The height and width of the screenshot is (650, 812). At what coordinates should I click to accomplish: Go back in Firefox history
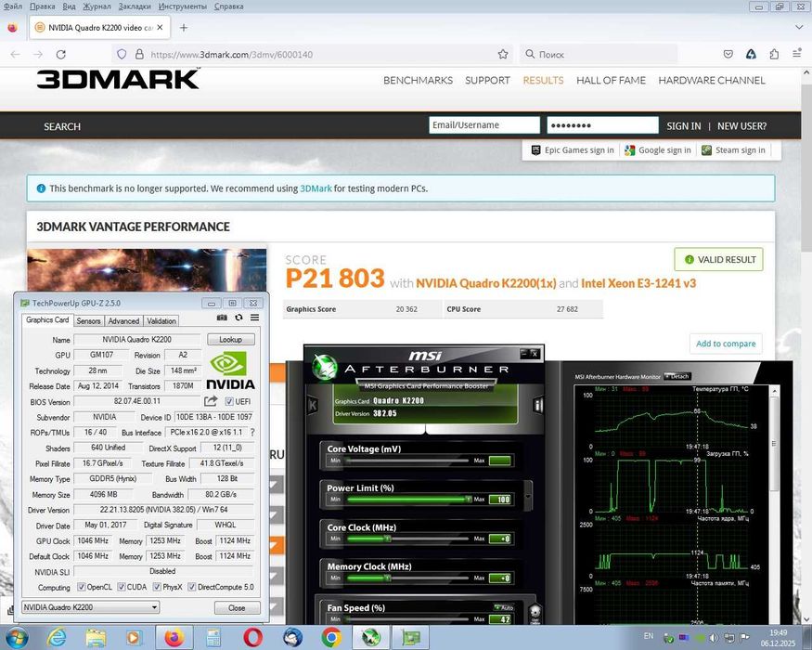pyautogui.click(x=15, y=55)
